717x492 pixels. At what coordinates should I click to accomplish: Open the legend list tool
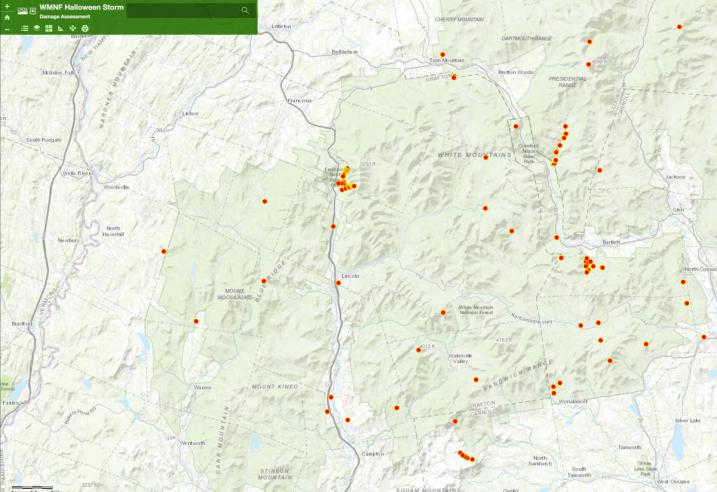(25, 28)
